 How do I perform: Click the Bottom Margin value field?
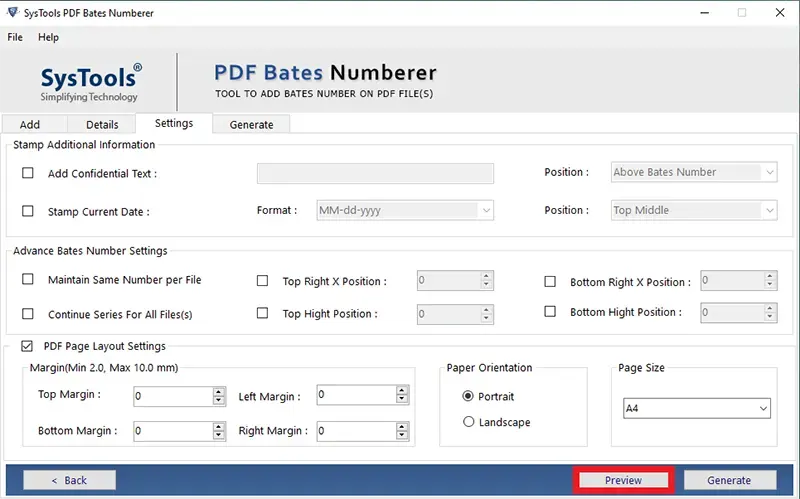(x=173, y=431)
